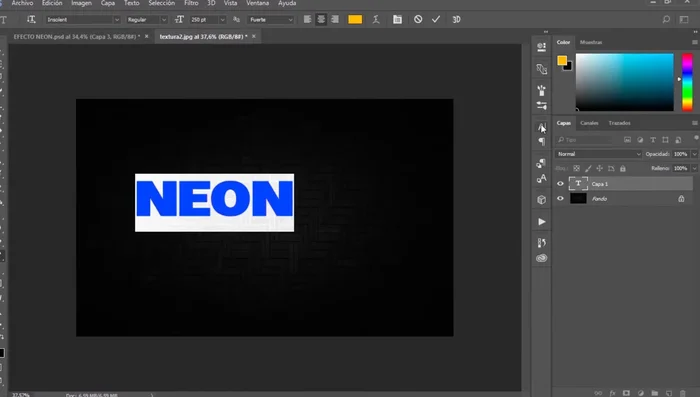Open the anti-aliasing dropdown Fuerte
Image resolution: width=700 pixels, height=397 pixels.
click(271, 20)
